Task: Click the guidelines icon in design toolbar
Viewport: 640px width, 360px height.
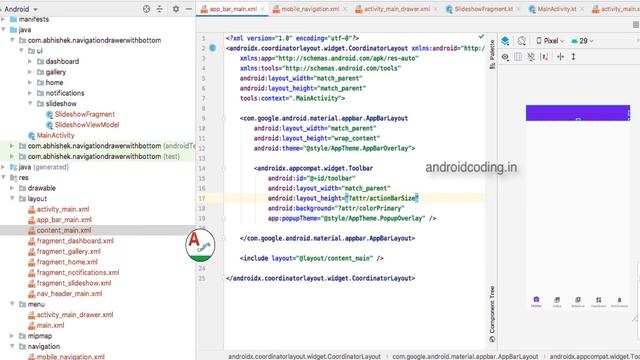Action: [560, 57]
